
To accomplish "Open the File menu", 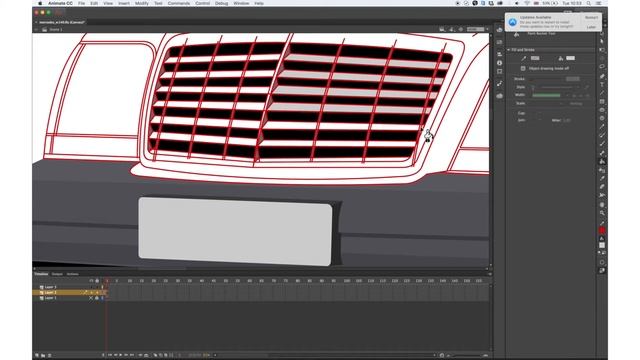I will 82,3.
